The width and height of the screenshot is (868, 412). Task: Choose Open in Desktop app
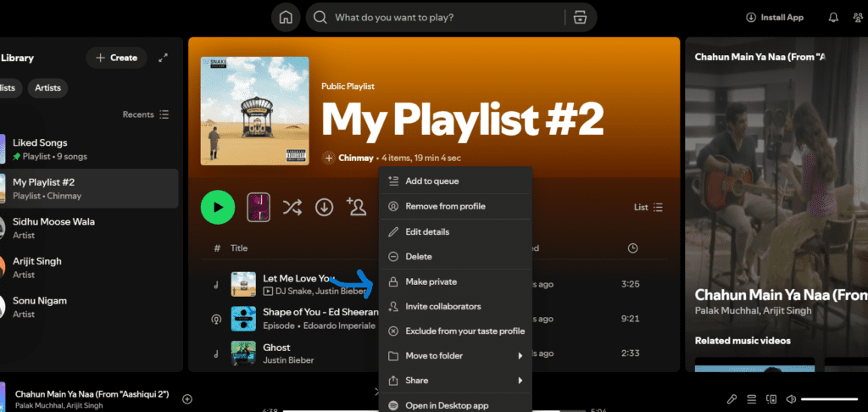(x=455, y=405)
